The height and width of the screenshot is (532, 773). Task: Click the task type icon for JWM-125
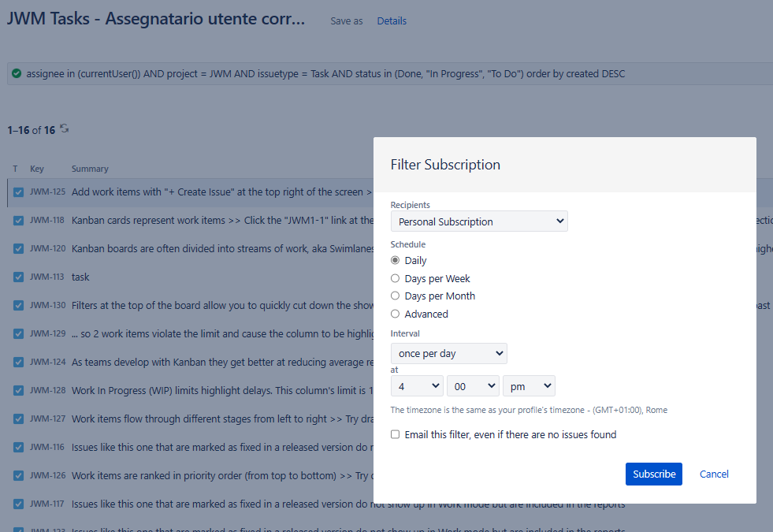18,192
